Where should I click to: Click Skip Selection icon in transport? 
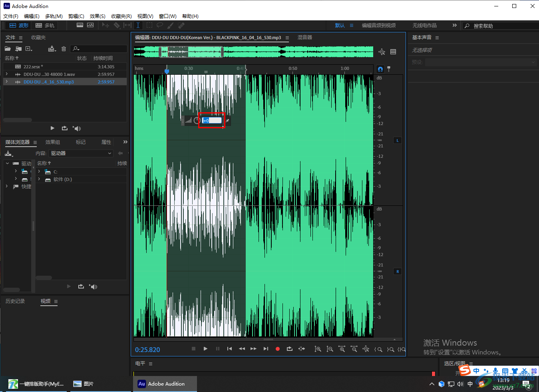coord(302,349)
